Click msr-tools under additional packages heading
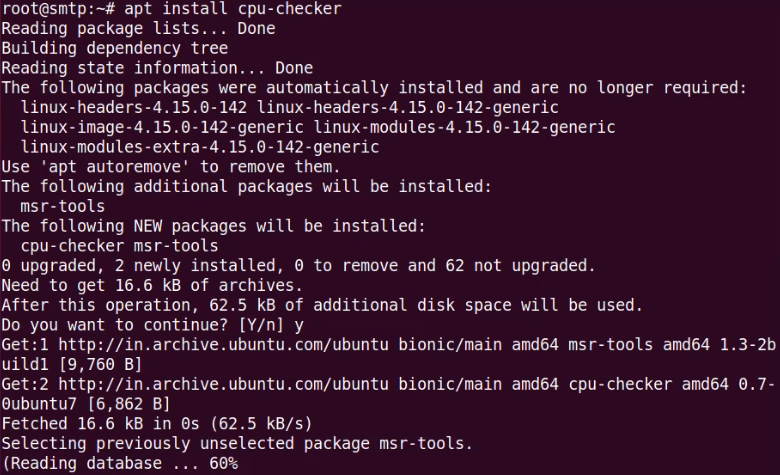This screenshot has height=475, width=780. [63, 206]
